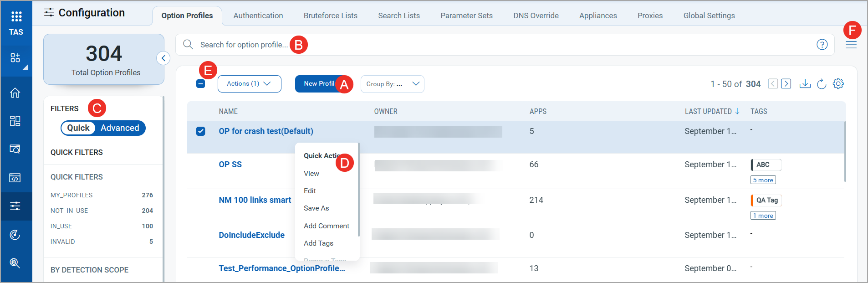868x283 pixels.
Task: Expand the Actions (1) dropdown
Action: [249, 84]
